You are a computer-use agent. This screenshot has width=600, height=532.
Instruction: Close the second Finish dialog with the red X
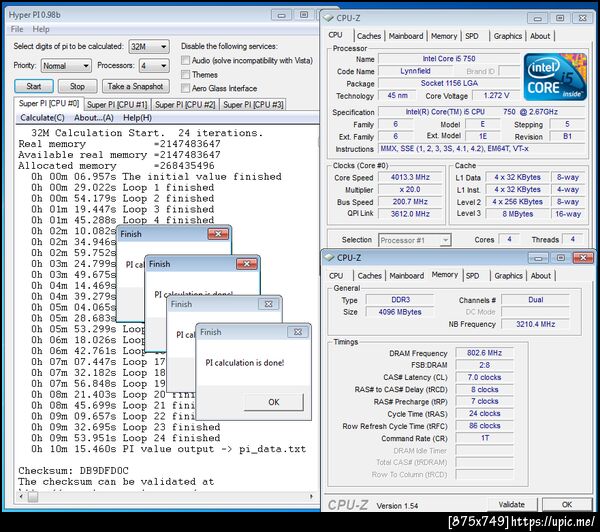[247, 264]
